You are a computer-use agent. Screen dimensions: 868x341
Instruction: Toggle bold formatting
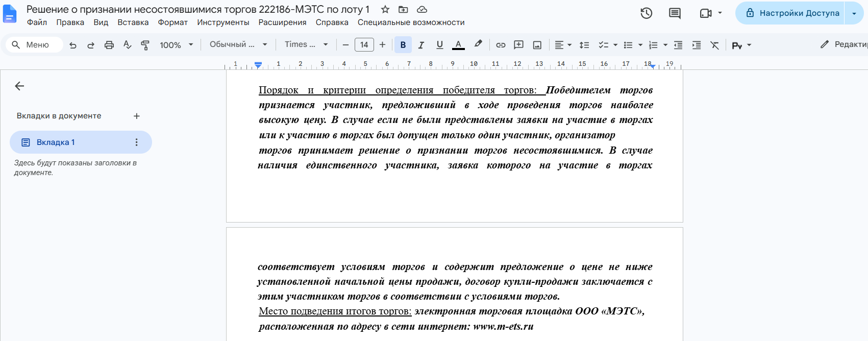(x=403, y=45)
